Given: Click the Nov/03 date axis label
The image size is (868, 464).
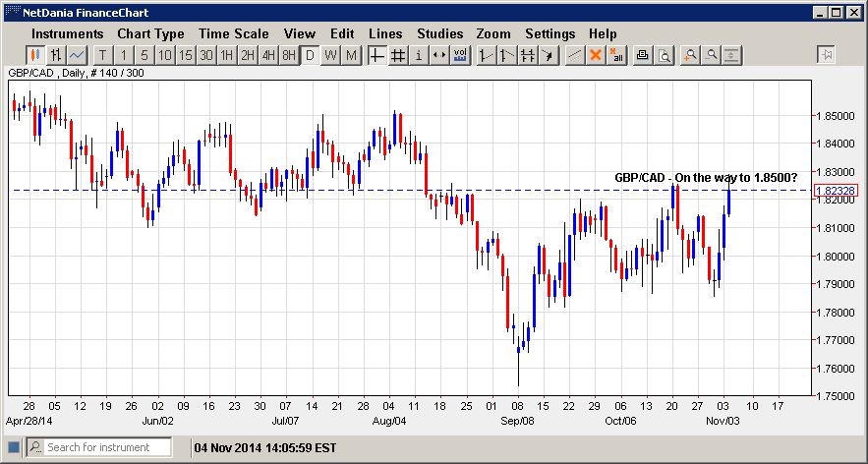Looking at the screenshot, I should click(x=723, y=421).
